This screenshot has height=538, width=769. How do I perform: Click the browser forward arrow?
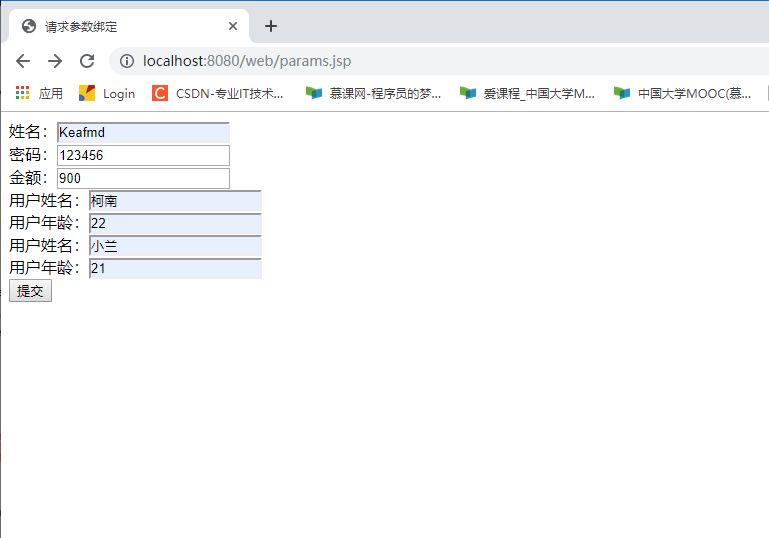click(x=55, y=61)
